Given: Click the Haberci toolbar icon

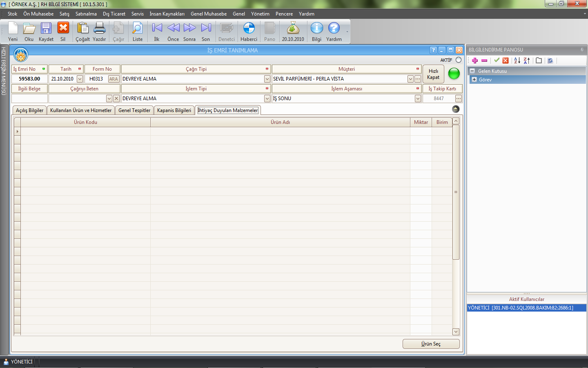Looking at the screenshot, I should coord(249,29).
